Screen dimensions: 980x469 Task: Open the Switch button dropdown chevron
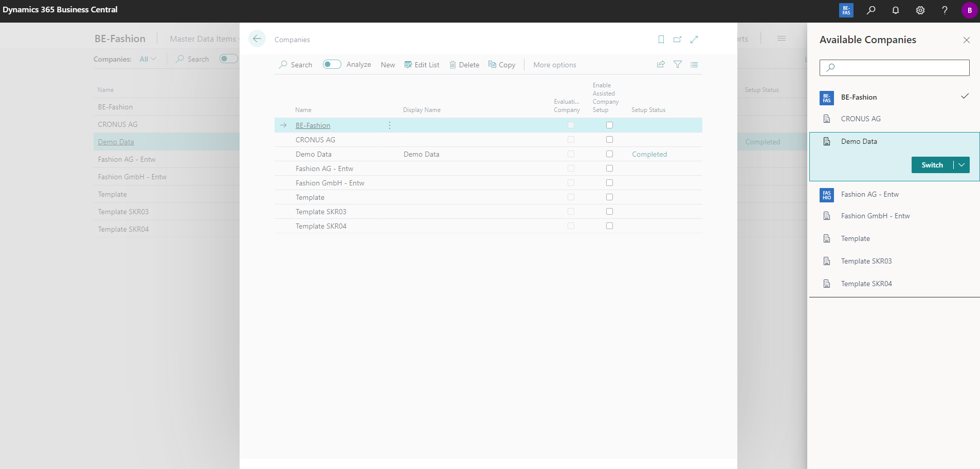[x=960, y=165]
